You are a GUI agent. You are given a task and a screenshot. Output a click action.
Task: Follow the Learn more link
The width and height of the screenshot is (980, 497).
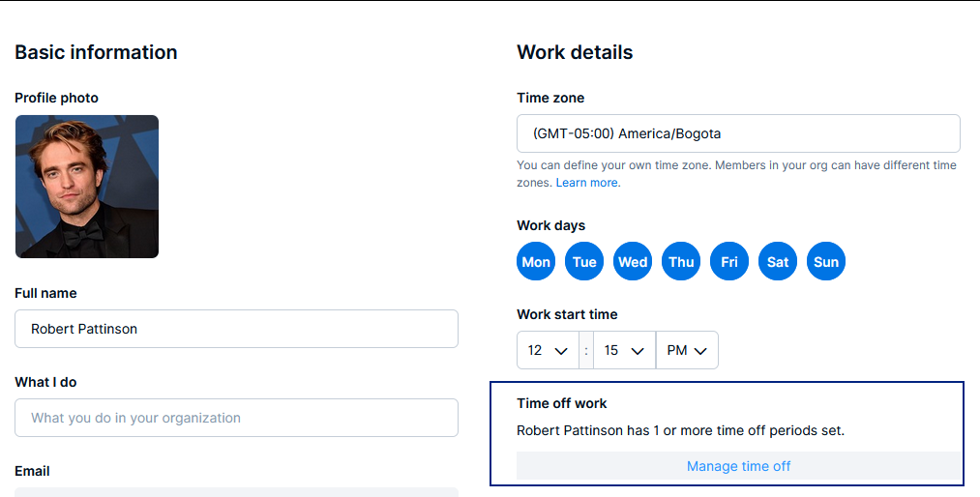click(x=587, y=183)
